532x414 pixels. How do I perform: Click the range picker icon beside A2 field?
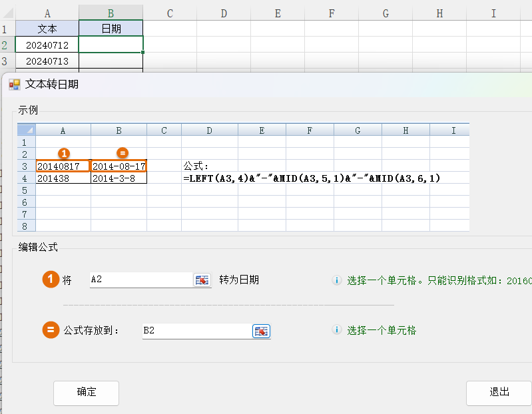(x=202, y=280)
